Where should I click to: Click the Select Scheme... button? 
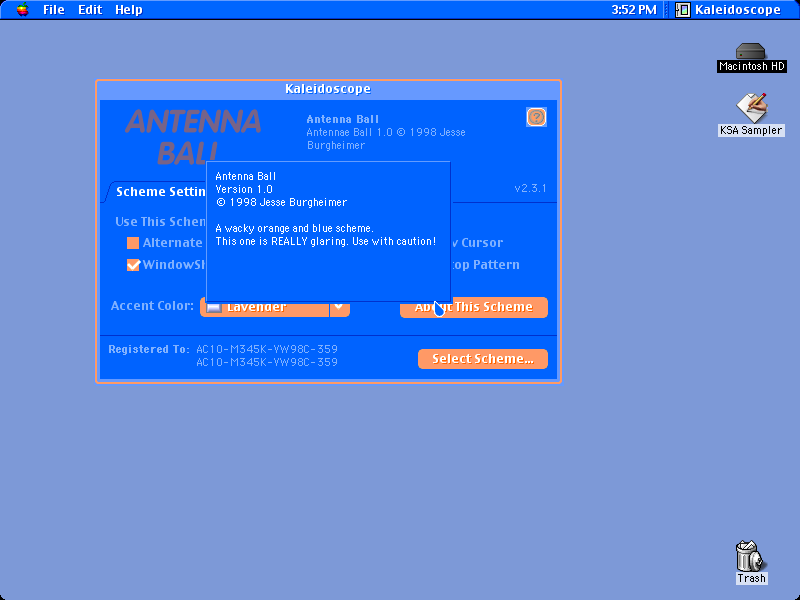click(483, 359)
